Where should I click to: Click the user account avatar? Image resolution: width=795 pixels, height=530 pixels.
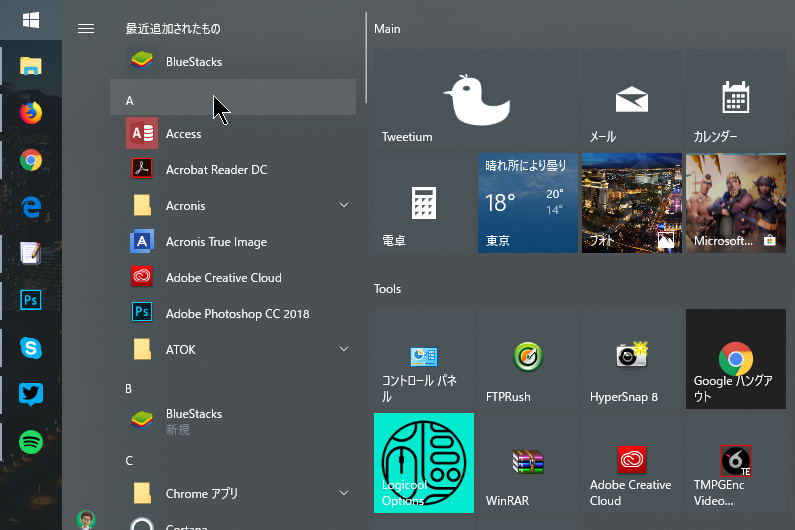point(86,520)
